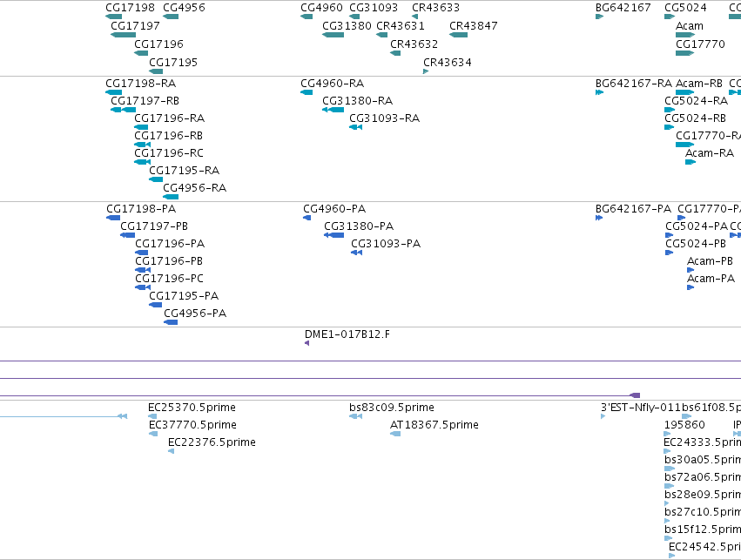Select the CR43847 gene label
The height and width of the screenshot is (560, 741).
(474, 26)
